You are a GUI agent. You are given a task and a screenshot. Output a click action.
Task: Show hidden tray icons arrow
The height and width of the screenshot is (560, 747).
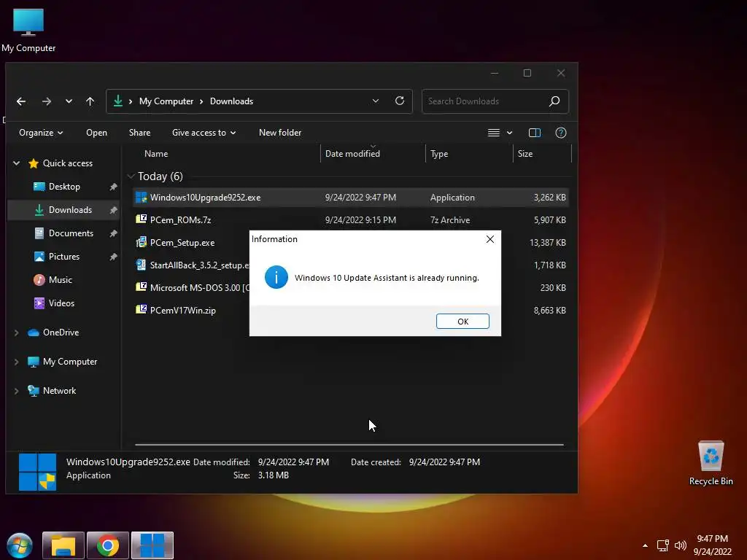[645, 545]
